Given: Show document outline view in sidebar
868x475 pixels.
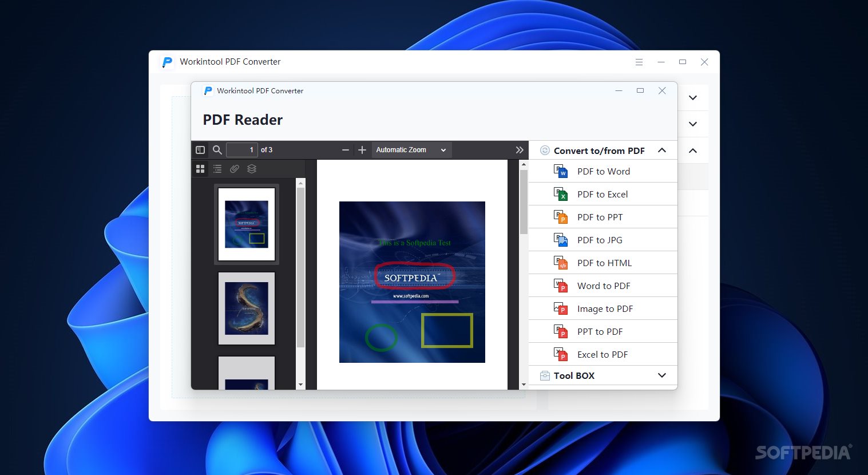Looking at the screenshot, I should [217, 169].
